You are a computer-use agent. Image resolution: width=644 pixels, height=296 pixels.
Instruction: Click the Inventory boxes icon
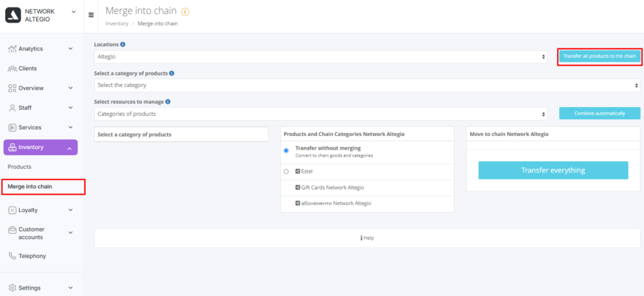pyautogui.click(x=12, y=147)
